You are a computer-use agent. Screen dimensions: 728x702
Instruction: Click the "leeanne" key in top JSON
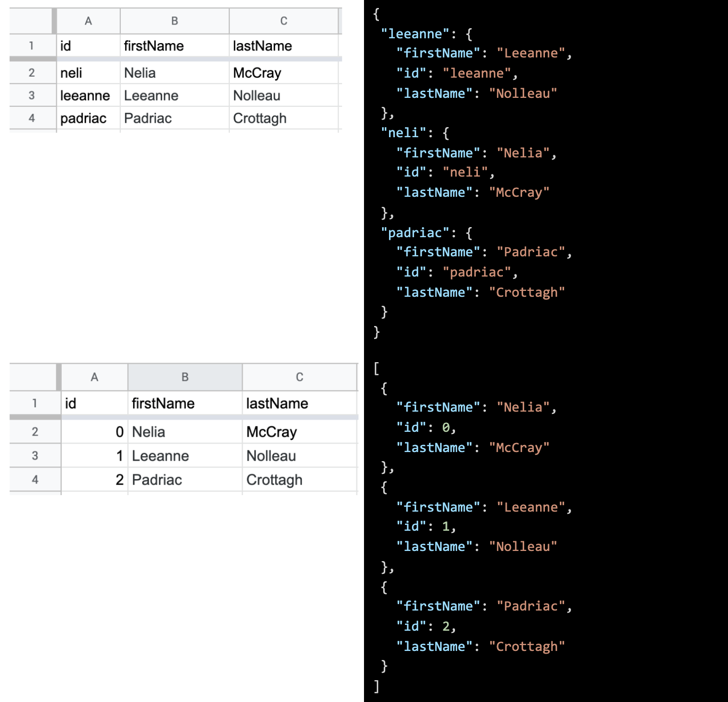pyautogui.click(x=415, y=34)
